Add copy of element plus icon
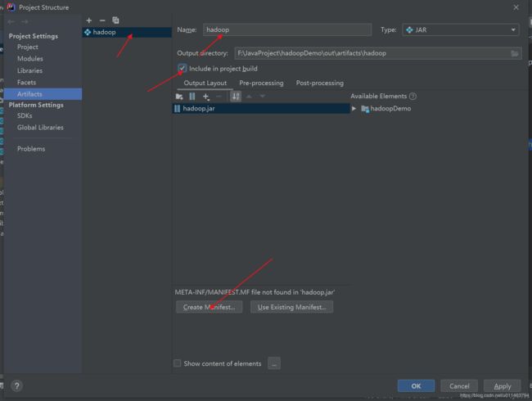Viewport: 532px width, 401px height. tap(206, 97)
